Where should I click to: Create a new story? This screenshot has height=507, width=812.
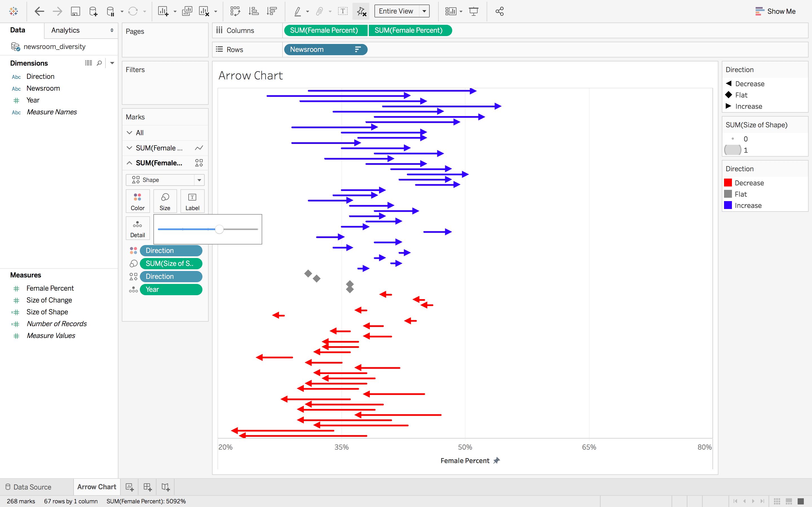coord(165,486)
